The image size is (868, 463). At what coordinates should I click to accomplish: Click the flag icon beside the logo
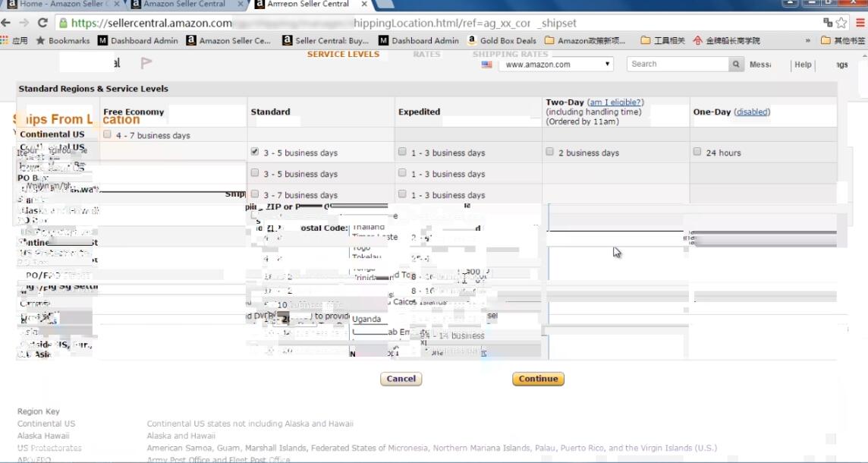tap(146, 63)
